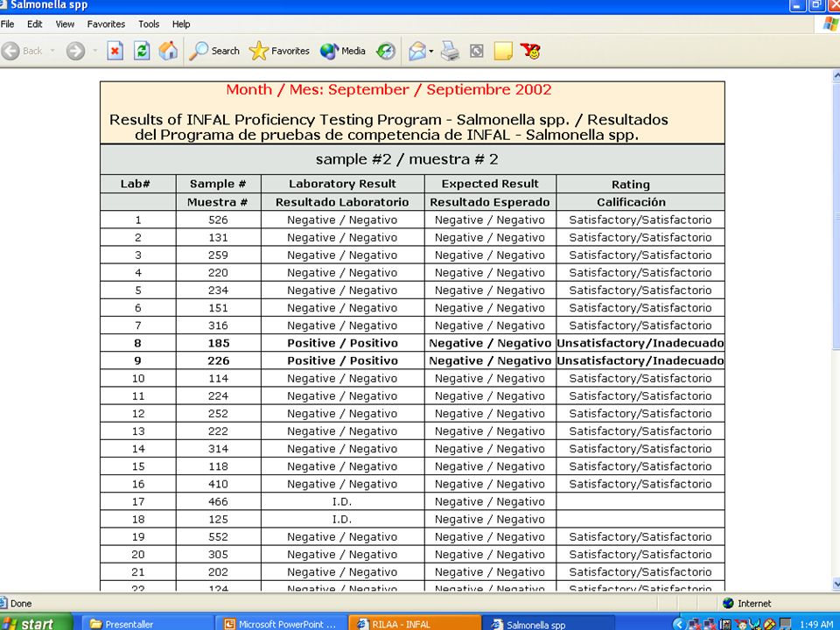Click sample number 314 cell

tap(218, 448)
